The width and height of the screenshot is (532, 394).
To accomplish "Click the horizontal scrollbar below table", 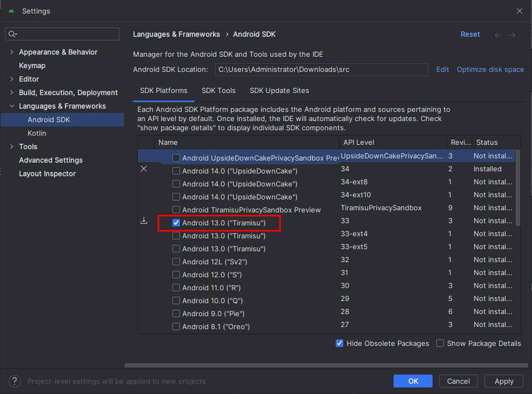I will [x=327, y=365].
